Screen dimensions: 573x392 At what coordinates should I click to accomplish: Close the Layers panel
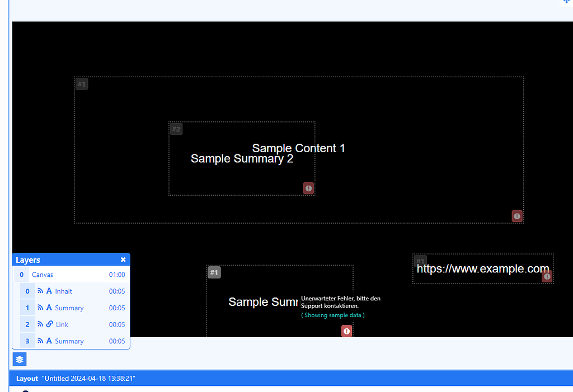123,260
